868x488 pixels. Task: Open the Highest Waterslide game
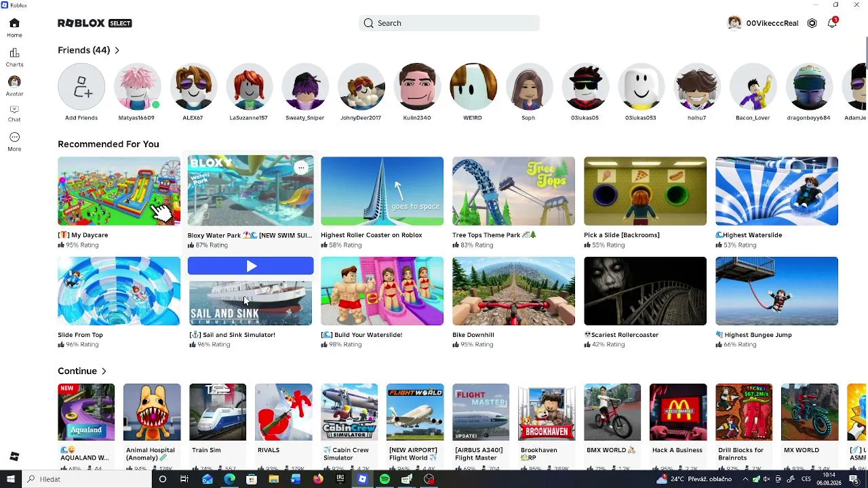[x=776, y=191]
